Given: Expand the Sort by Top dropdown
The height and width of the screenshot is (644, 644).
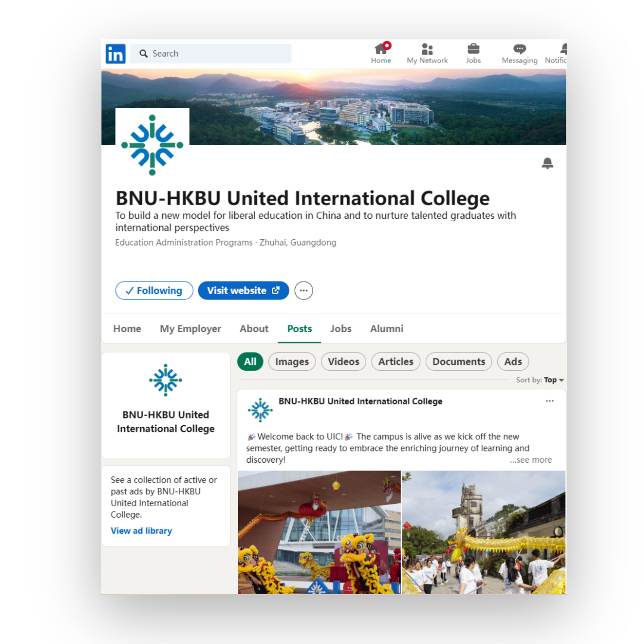Looking at the screenshot, I should [540, 380].
